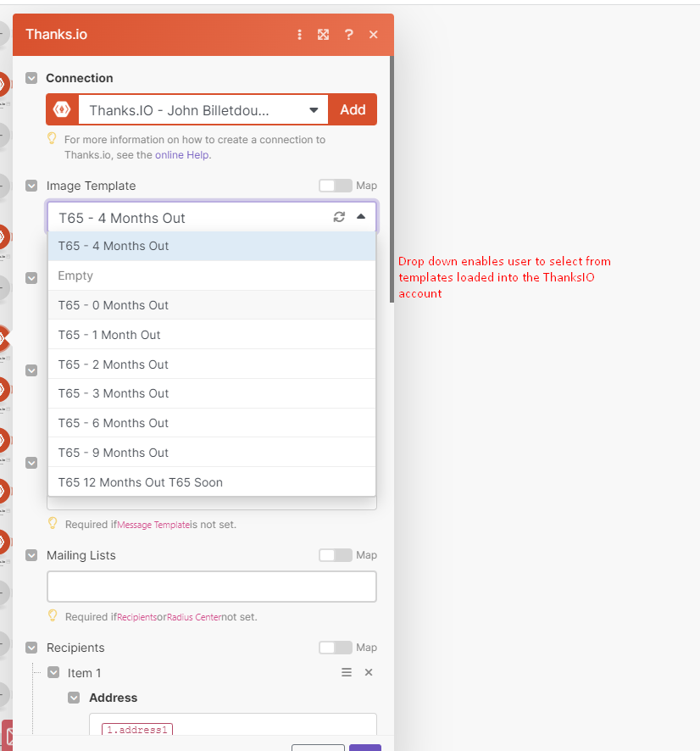Image resolution: width=700 pixels, height=751 pixels.
Task: Collapse the Mailing Lists section checkbox
Action: (x=31, y=555)
